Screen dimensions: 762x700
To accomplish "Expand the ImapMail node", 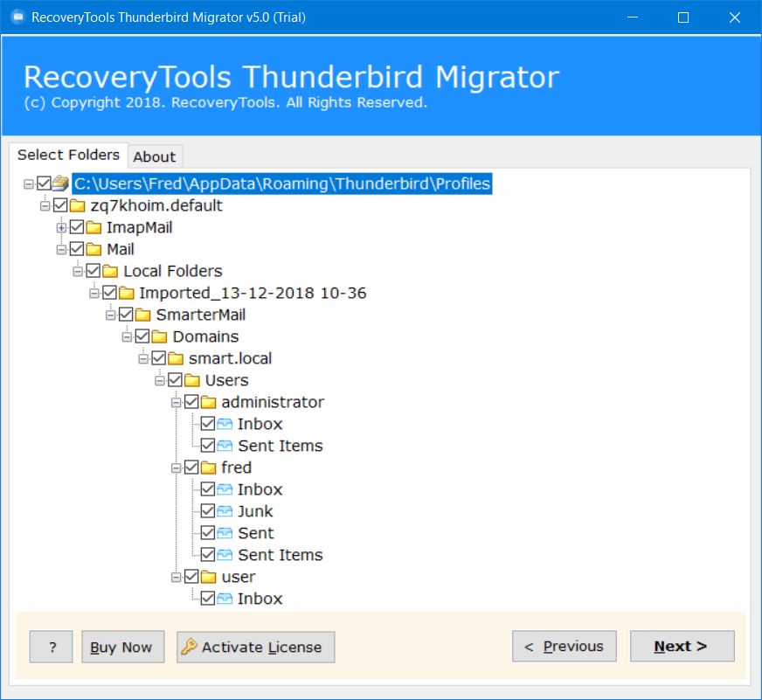I will [x=62, y=227].
